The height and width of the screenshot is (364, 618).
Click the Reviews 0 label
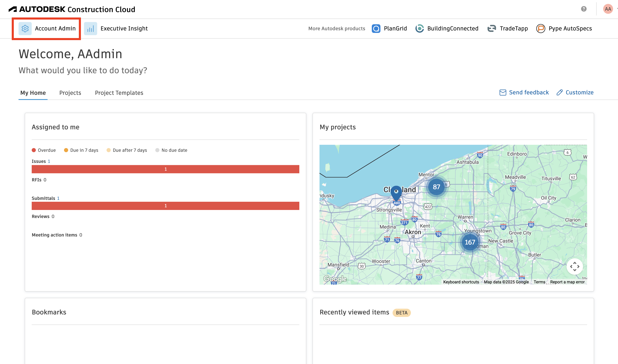tap(43, 216)
